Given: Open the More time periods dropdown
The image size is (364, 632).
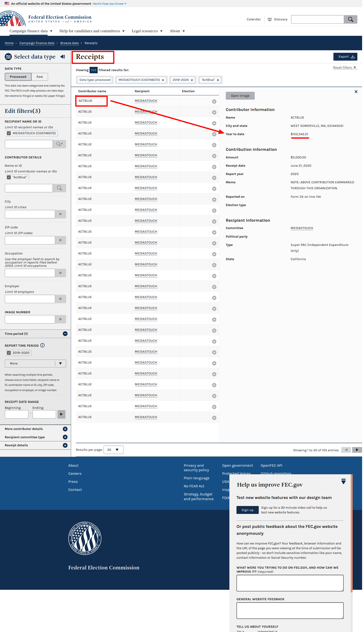Looking at the screenshot, I should click(x=35, y=363).
